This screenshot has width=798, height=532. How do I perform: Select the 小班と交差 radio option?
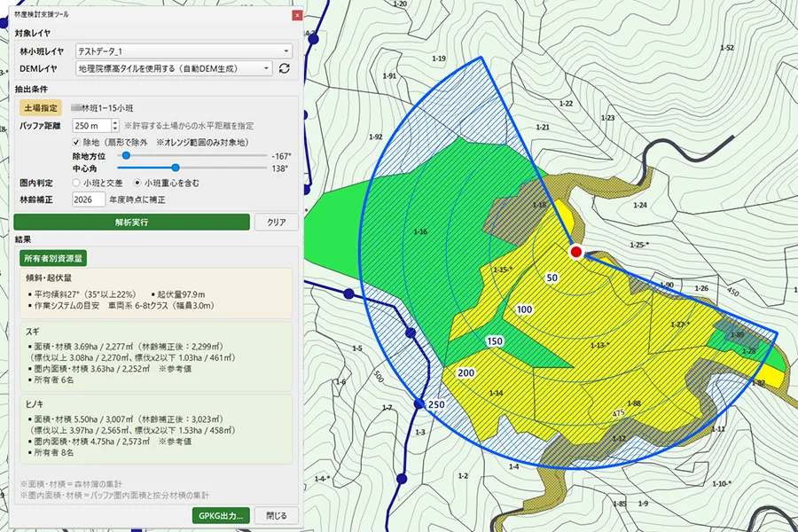pos(76,183)
